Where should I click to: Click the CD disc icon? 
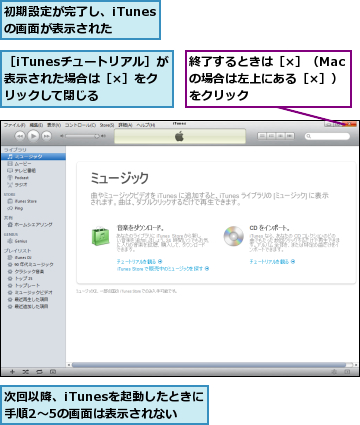233,236
